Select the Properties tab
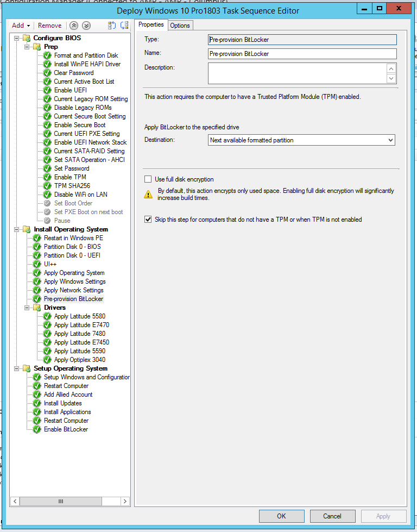The width and height of the screenshot is (417, 532). click(151, 25)
